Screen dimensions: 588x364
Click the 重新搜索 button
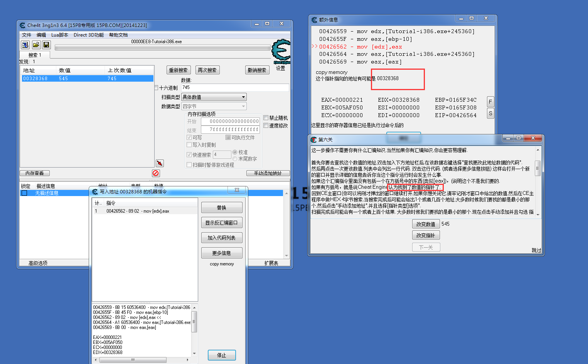point(178,70)
